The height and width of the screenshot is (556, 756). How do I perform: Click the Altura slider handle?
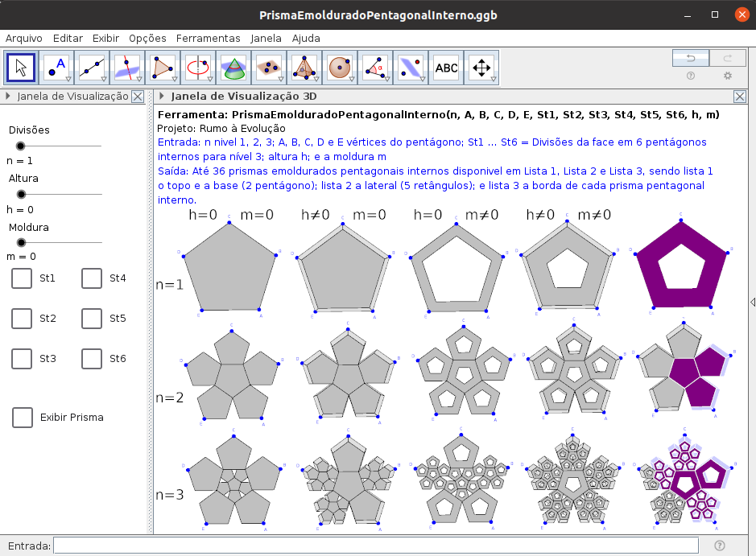21,194
